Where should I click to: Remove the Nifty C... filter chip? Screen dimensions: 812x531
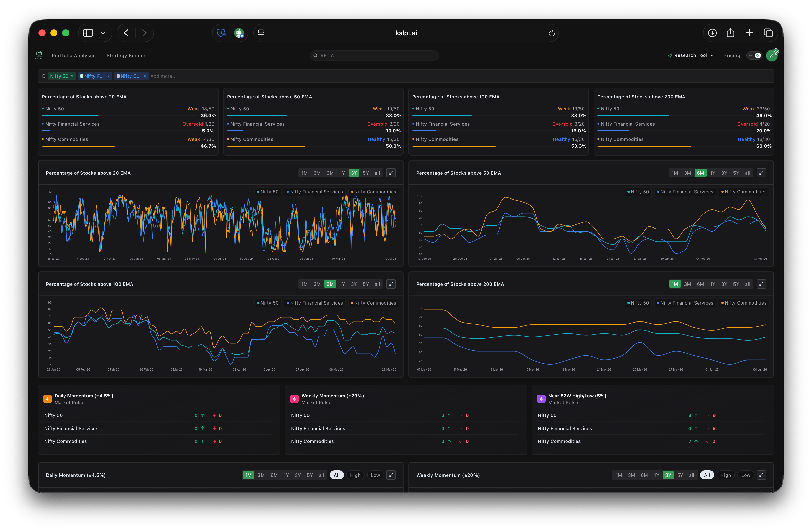[145, 76]
